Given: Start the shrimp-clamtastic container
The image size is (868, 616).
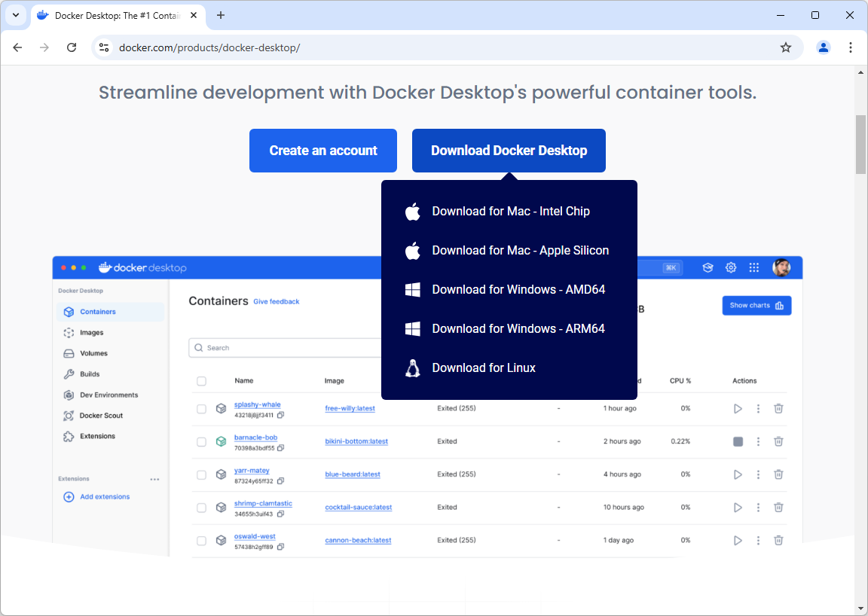Looking at the screenshot, I should (x=738, y=508).
